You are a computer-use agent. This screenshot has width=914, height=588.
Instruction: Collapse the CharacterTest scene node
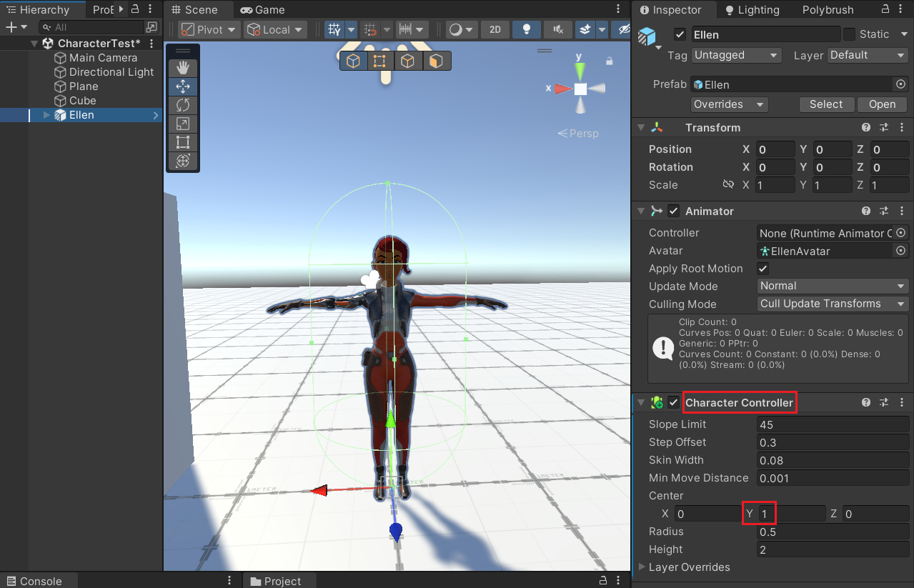[34, 44]
